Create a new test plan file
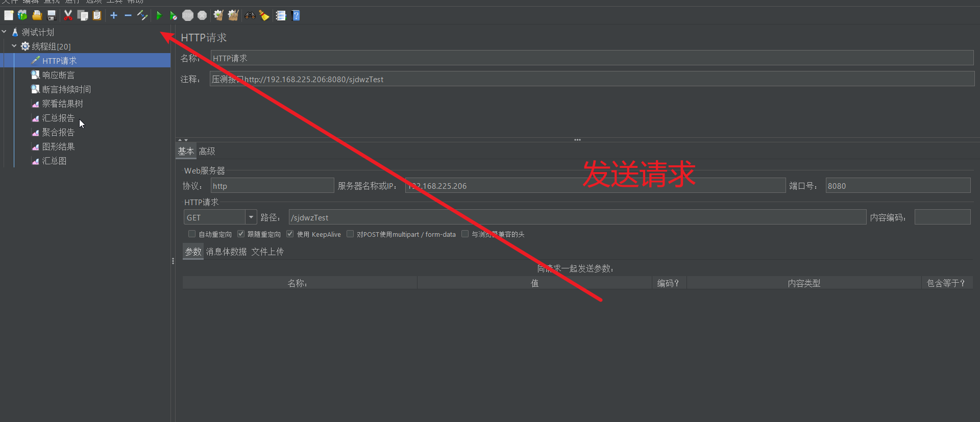The height and width of the screenshot is (422, 980). pos(9,15)
